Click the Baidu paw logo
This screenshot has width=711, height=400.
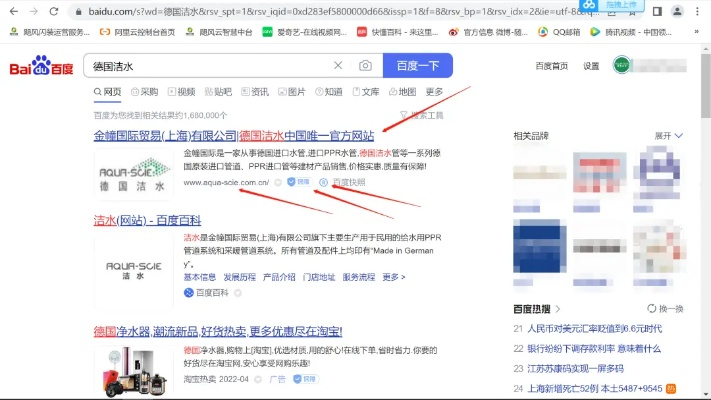click(41, 66)
